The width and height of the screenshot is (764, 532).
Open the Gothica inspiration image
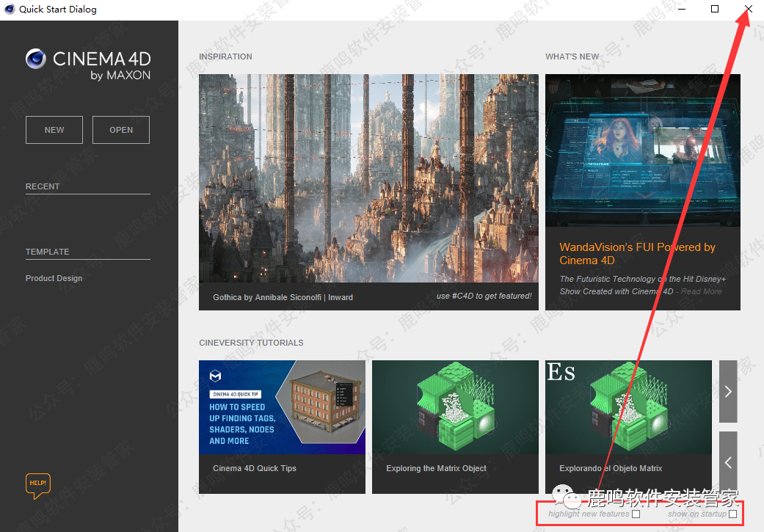[x=368, y=178]
